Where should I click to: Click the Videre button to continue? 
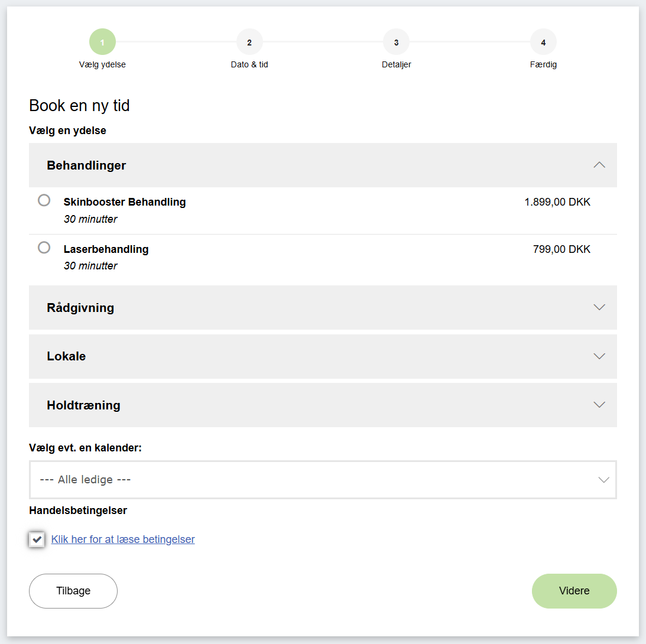point(574,591)
